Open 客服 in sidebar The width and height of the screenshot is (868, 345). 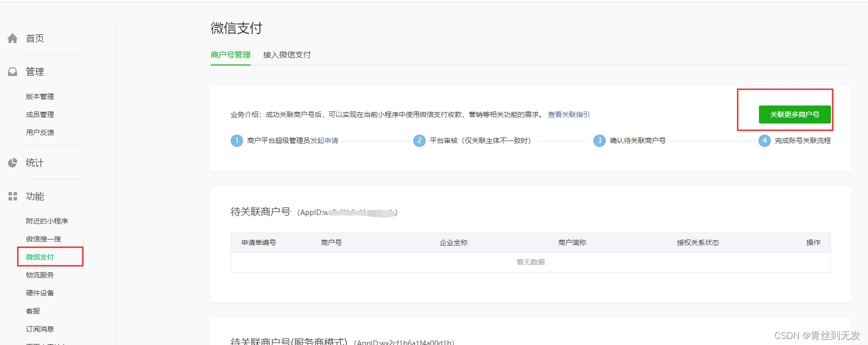(x=33, y=311)
